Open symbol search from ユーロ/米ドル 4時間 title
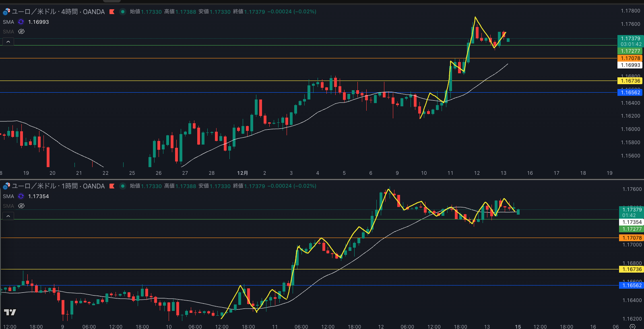The width and height of the screenshot is (644, 329). coord(58,12)
